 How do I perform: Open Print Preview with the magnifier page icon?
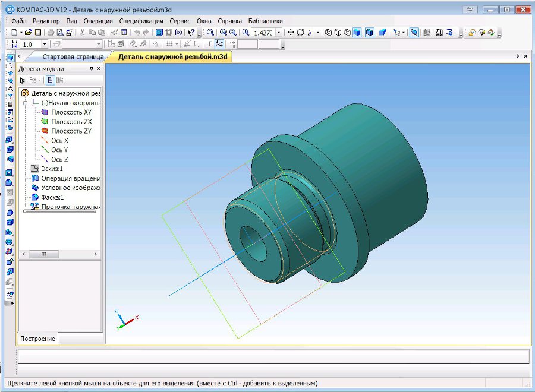(60, 33)
